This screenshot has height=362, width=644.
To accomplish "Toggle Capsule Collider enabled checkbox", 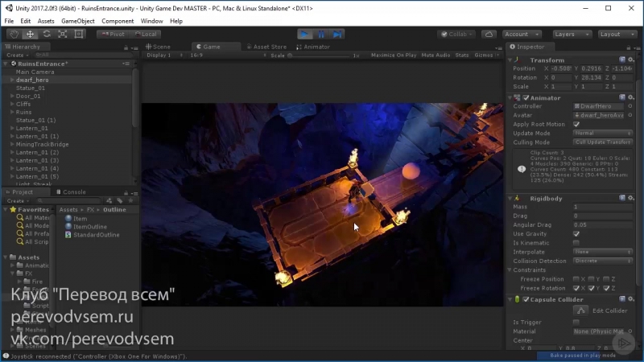I will 526,299.
